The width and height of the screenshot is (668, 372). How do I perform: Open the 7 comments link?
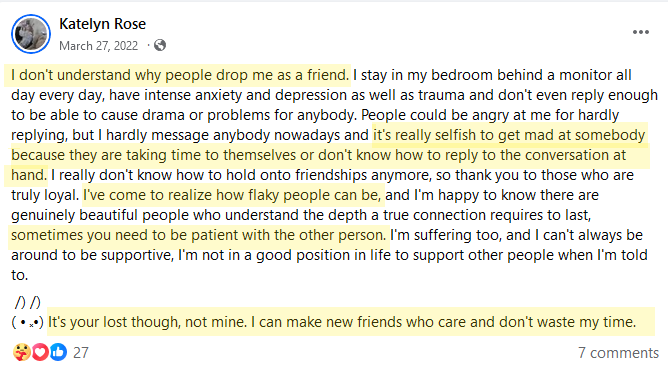tap(618, 353)
